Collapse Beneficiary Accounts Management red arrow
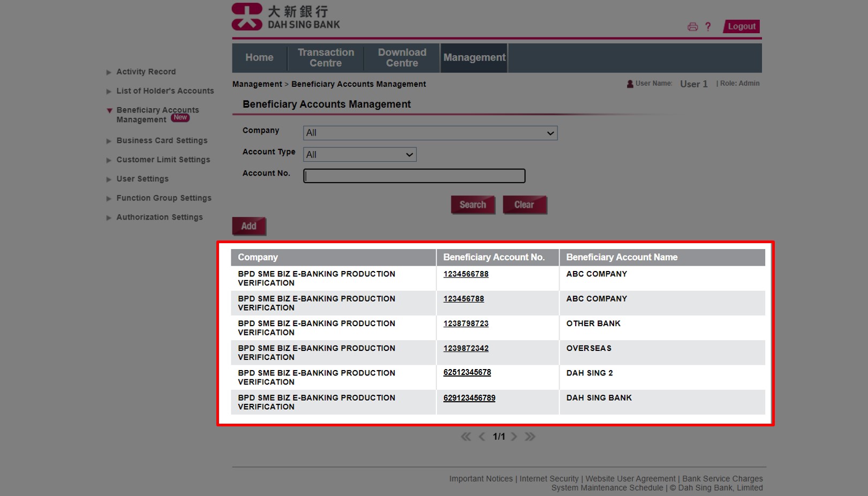The image size is (868, 496). (109, 110)
